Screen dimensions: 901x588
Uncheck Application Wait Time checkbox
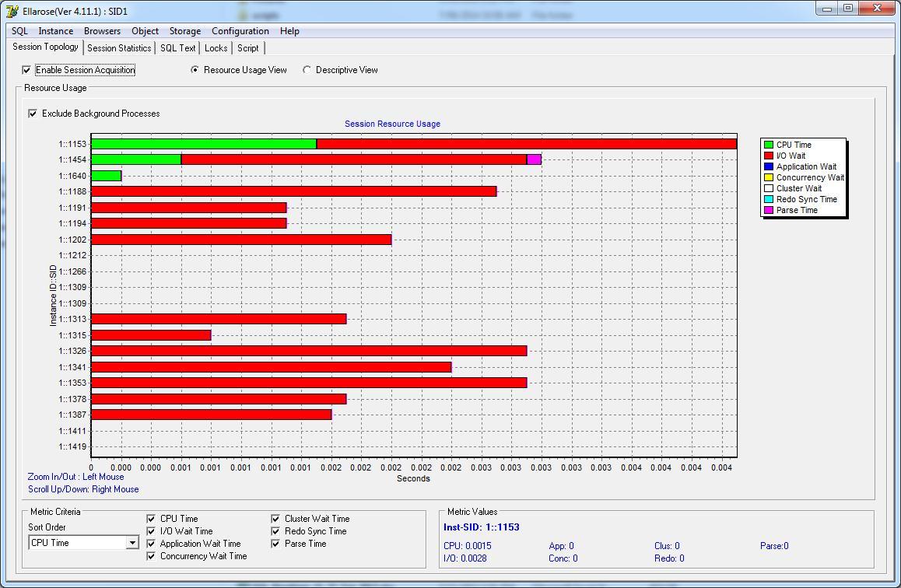(x=151, y=544)
